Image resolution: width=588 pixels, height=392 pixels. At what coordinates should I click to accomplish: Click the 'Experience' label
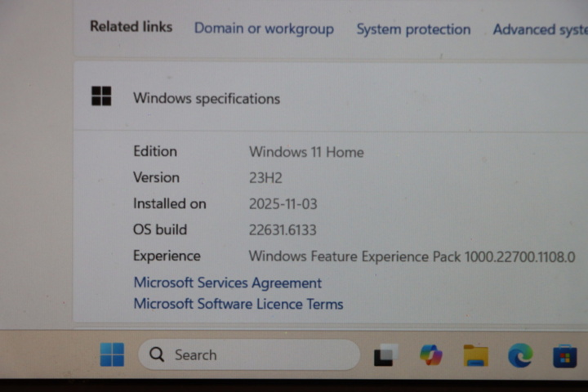(167, 256)
